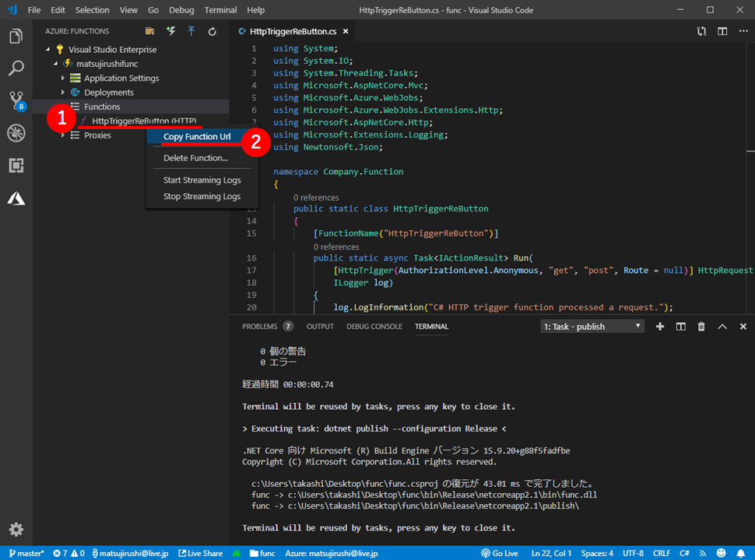
Task: Click Go Live in status bar
Action: point(500,553)
